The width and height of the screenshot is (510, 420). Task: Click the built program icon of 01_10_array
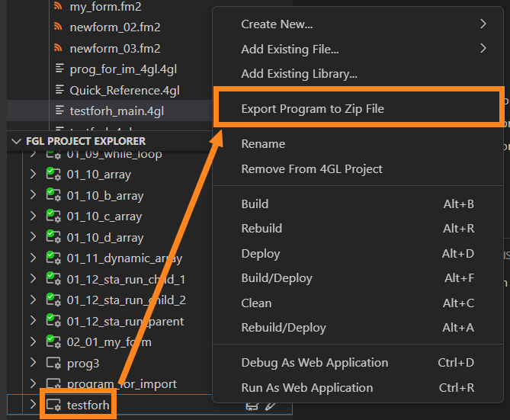pos(53,174)
